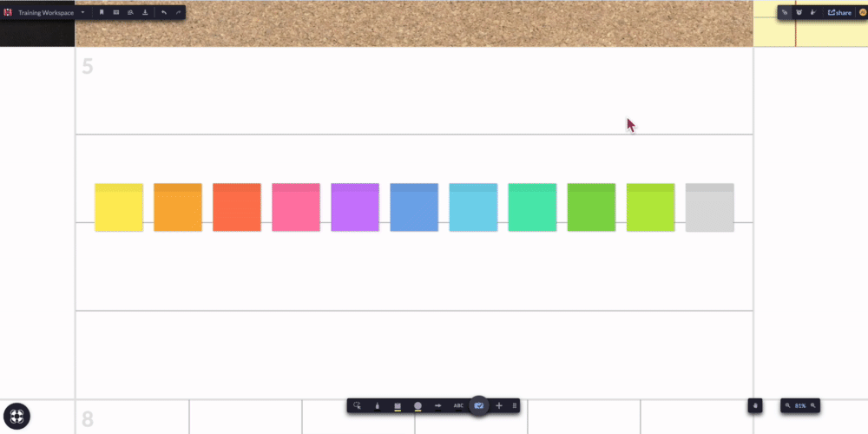The height and width of the screenshot is (434, 868).
Task: Open the frames panel icon
Action: [116, 12]
